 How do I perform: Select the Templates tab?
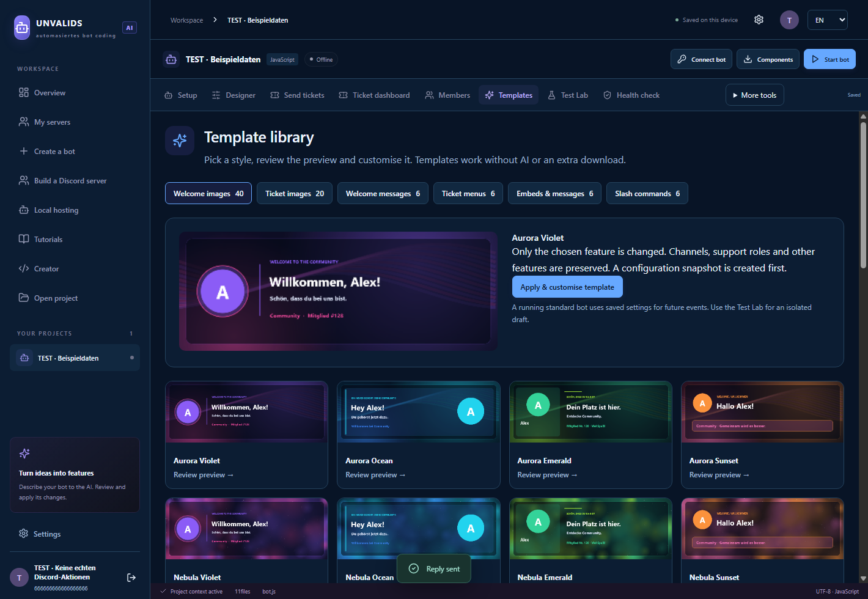tap(509, 95)
